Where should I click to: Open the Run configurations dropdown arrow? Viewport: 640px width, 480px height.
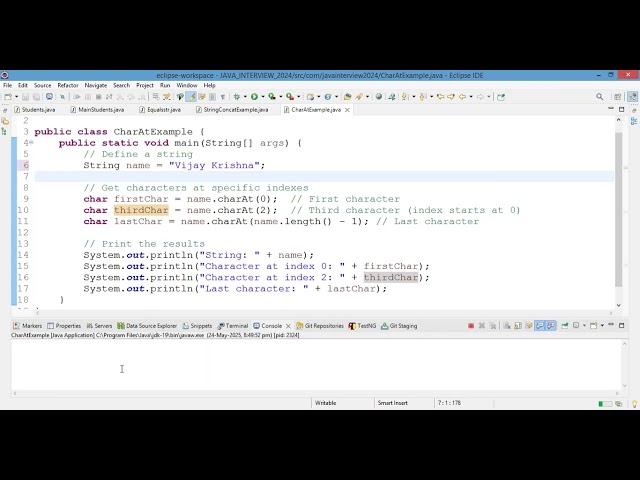(x=263, y=97)
